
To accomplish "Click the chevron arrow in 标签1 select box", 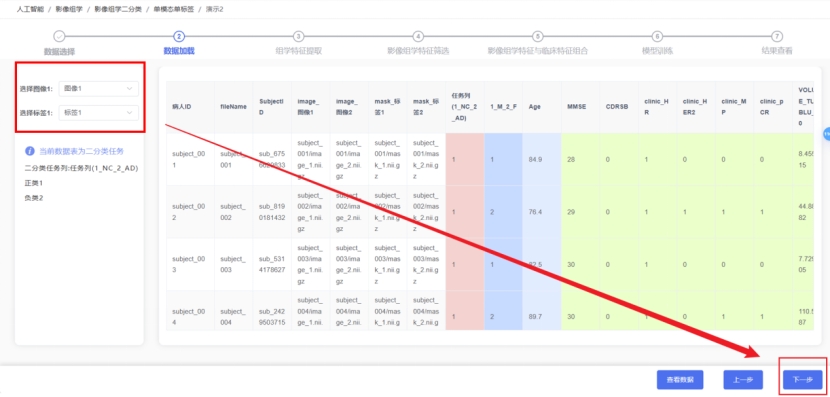I will coord(130,113).
